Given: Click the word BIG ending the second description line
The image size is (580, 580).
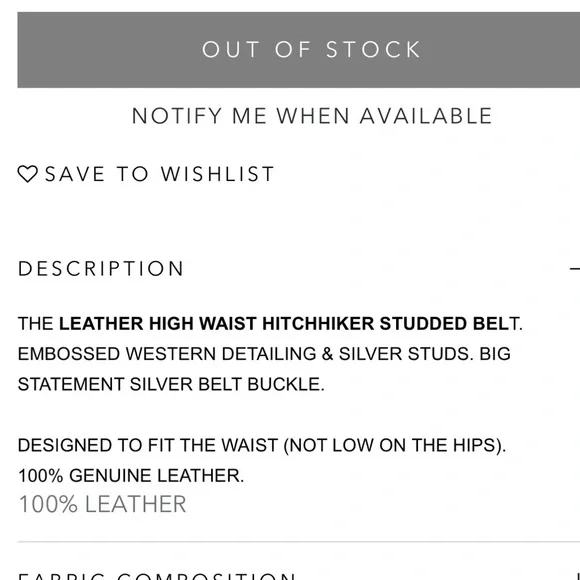Looking at the screenshot, I should [495, 354].
